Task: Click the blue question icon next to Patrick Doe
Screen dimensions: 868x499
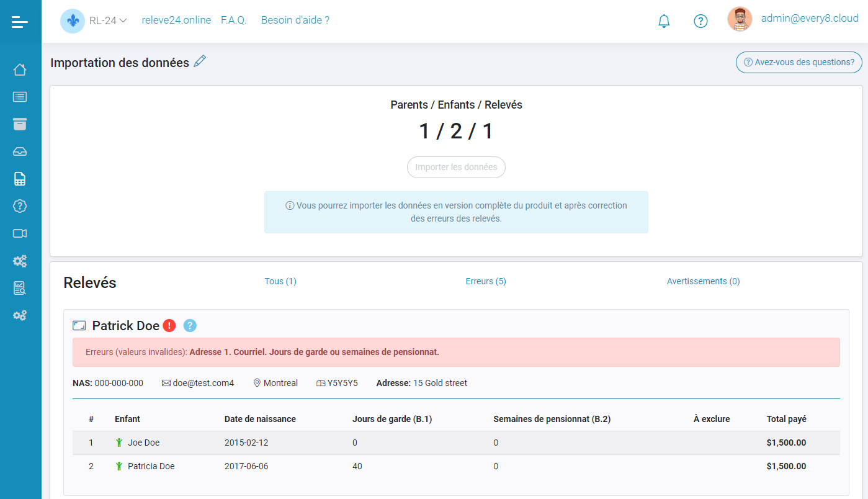Action: click(x=190, y=325)
